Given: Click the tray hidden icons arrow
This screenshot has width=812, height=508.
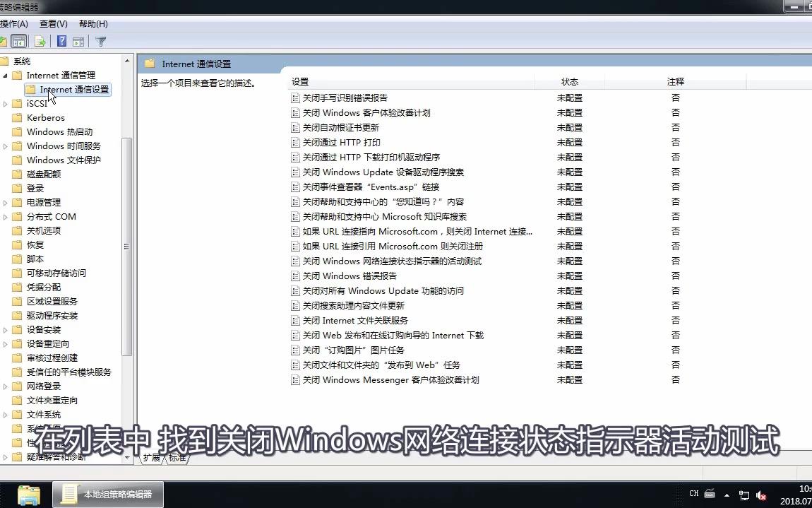Looking at the screenshot, I should [x=727, y=495].
